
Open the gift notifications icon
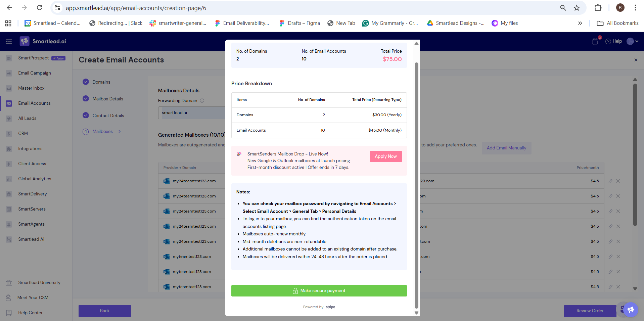pos(595,41)
